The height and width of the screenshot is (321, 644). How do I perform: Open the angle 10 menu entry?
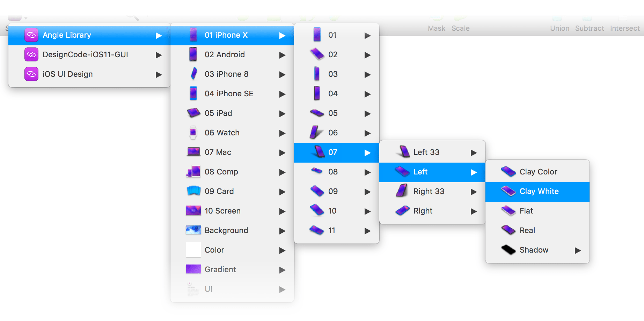[337, 211]
